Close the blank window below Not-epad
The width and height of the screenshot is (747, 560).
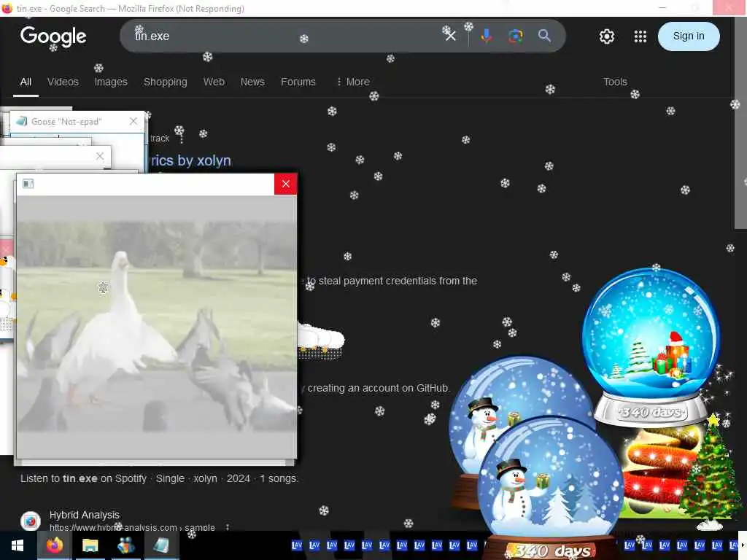[99, 156]
